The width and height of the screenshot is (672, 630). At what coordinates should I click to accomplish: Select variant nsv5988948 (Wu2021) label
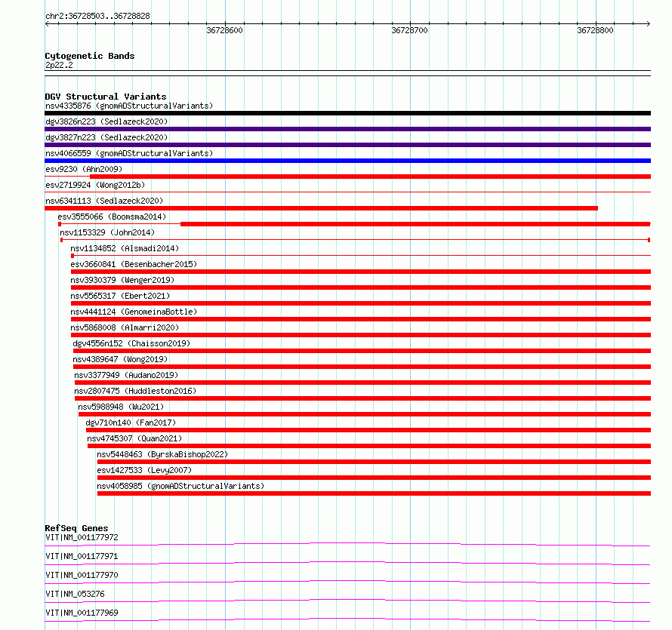coord(121,407)
